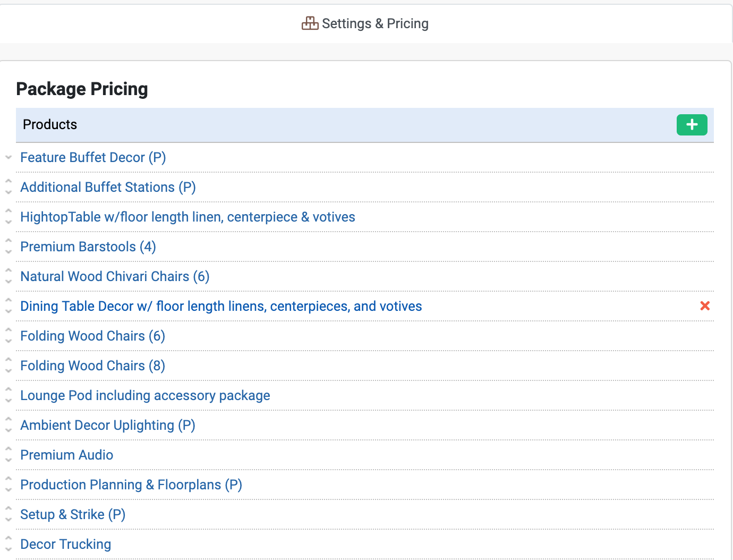
Task: Move Feature Buffet Decor down with arrow
Action: coord(8,158)
